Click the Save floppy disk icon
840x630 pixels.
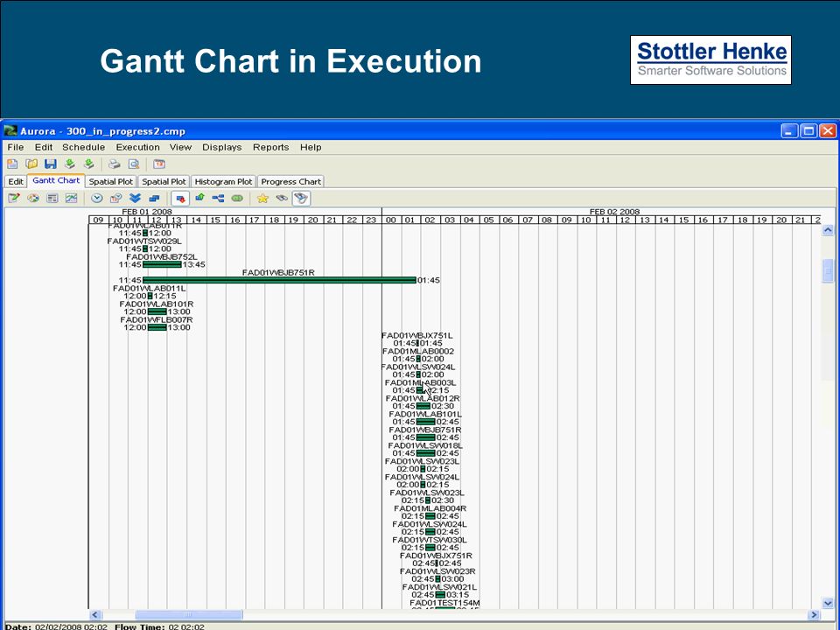[51, 164]
